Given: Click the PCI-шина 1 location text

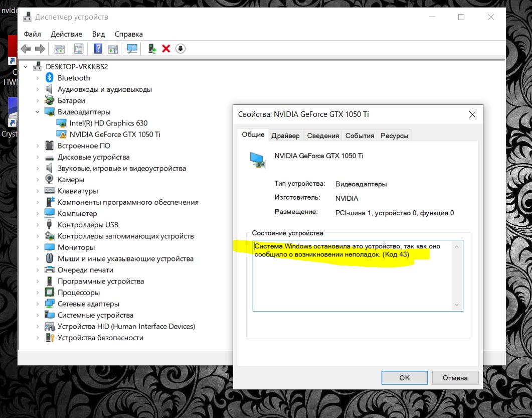Looking at the screenshot, I should pos(394,213).
